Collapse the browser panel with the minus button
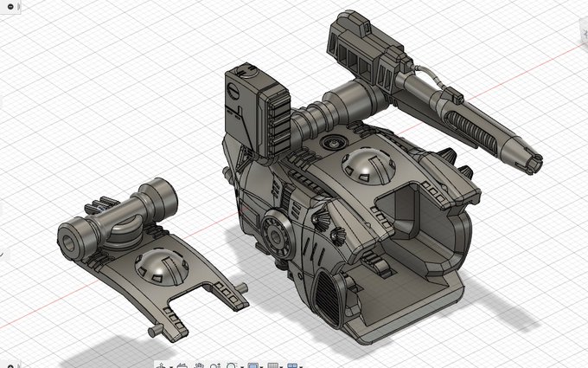Screen dimensions: 588x368 tap(10, 6)
